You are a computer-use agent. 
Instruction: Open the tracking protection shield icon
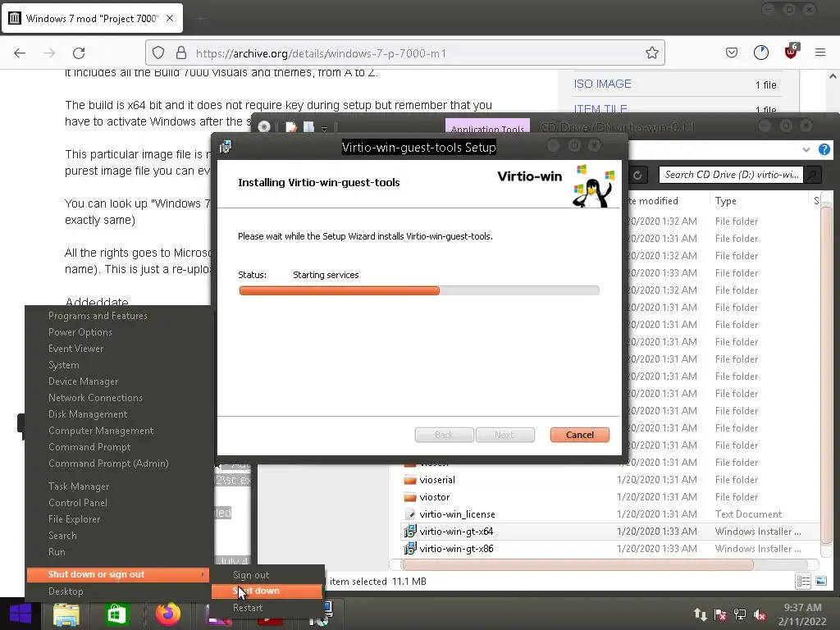pos(158,52)
